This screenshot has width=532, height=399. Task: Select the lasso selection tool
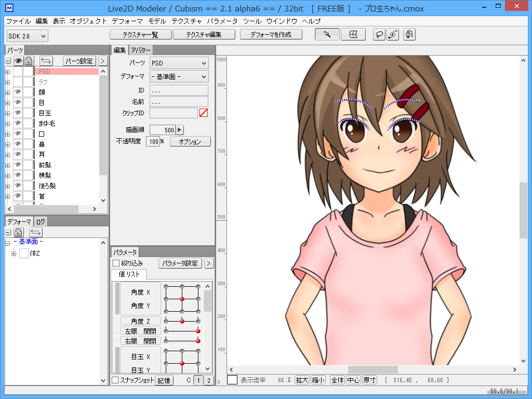(x=379, y=34)
